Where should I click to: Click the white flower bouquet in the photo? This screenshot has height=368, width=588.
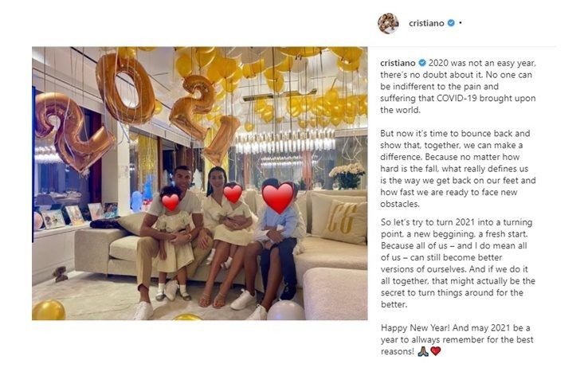347,175
